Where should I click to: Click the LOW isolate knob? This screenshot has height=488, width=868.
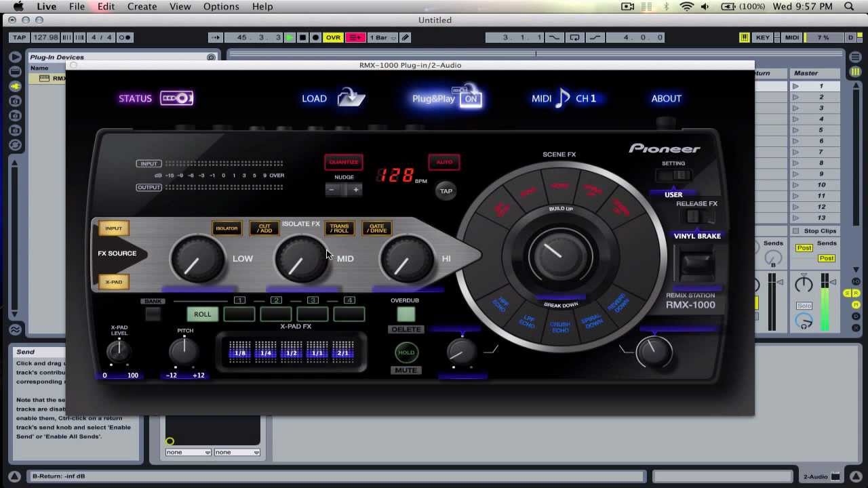point(197,259)
